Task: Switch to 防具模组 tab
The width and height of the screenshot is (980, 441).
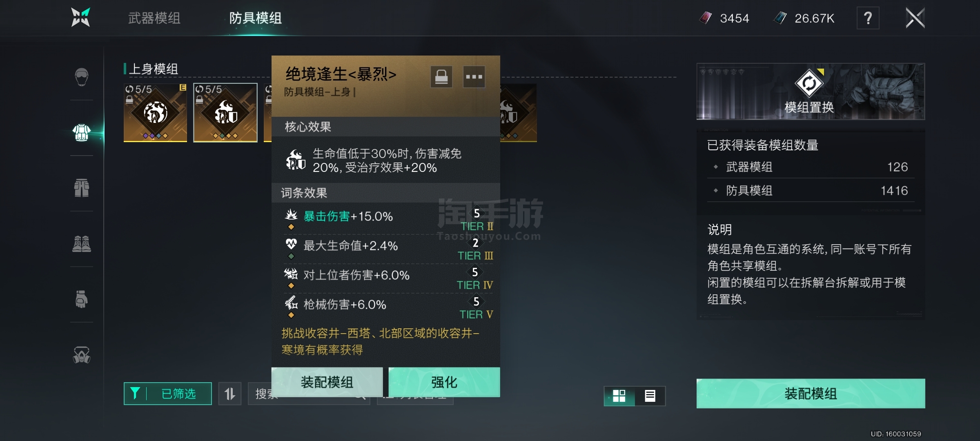Action: tap(256, 18)
